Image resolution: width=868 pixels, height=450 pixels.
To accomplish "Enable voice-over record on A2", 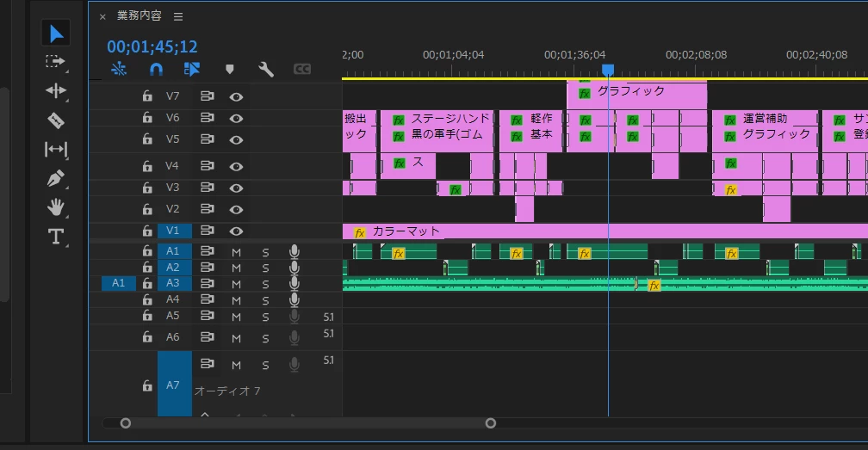I will coord(294,268).
